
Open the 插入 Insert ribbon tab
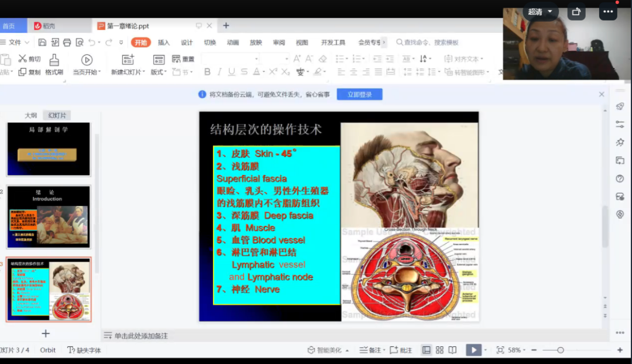coord(164,42)
